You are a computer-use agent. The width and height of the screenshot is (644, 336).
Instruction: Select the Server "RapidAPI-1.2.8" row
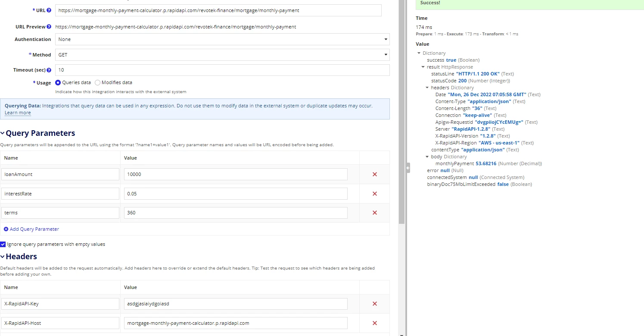click(x=470, y=129)
